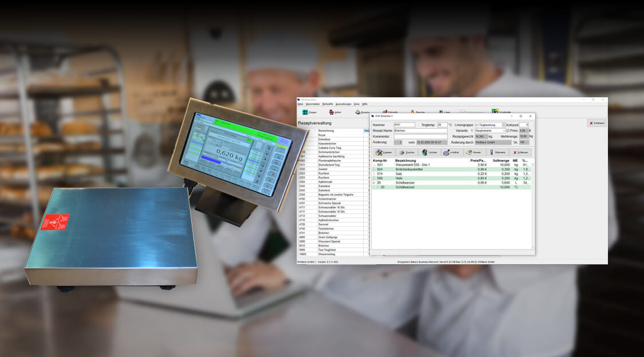Open the Auswertungen menu

click(343, 104)
